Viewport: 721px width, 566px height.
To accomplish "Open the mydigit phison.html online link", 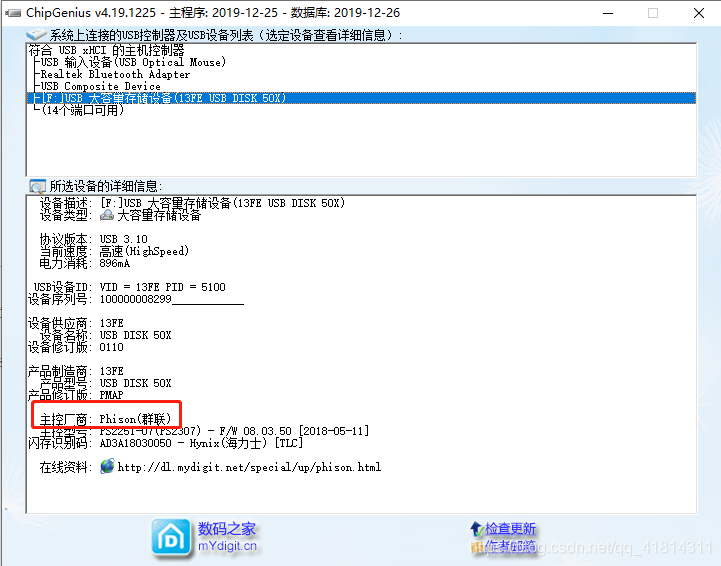I will click(x=249, y=467).
